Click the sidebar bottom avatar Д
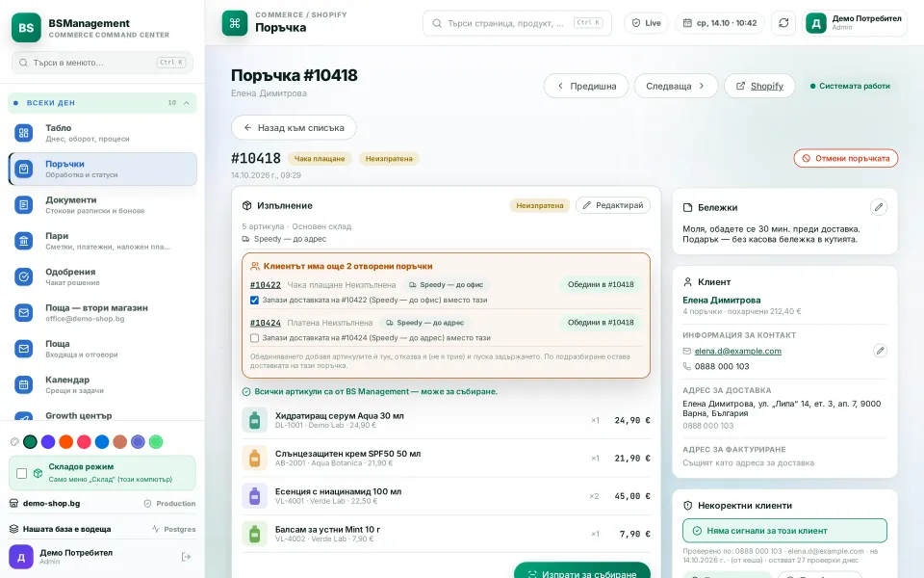This screenshot has height=578, width=924. (x=20, y=556)
